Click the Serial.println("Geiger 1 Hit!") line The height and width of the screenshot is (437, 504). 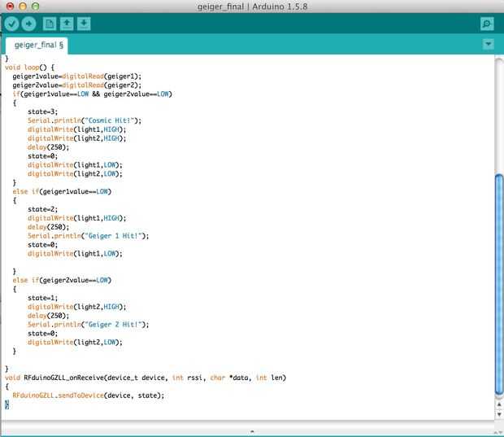(89, 235)
